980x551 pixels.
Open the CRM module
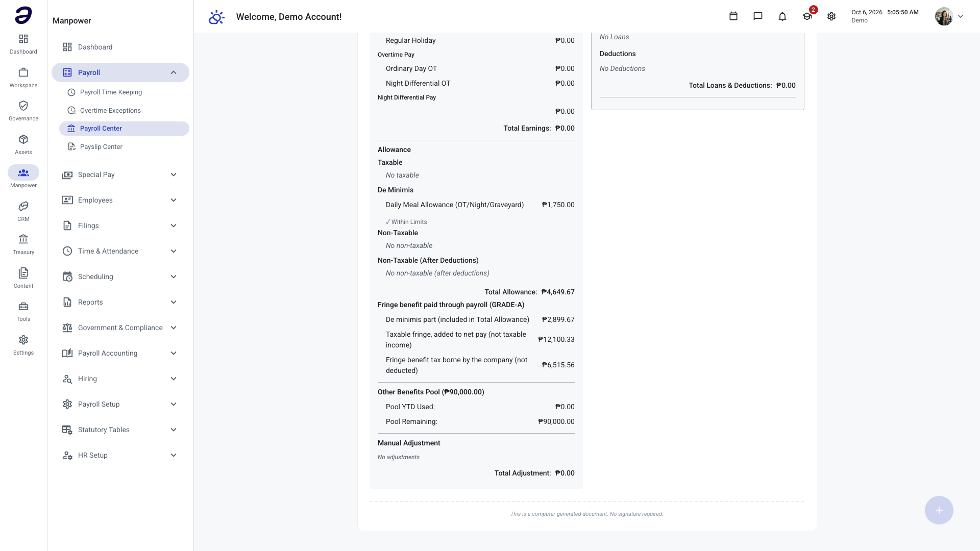[x=23, y=211]
